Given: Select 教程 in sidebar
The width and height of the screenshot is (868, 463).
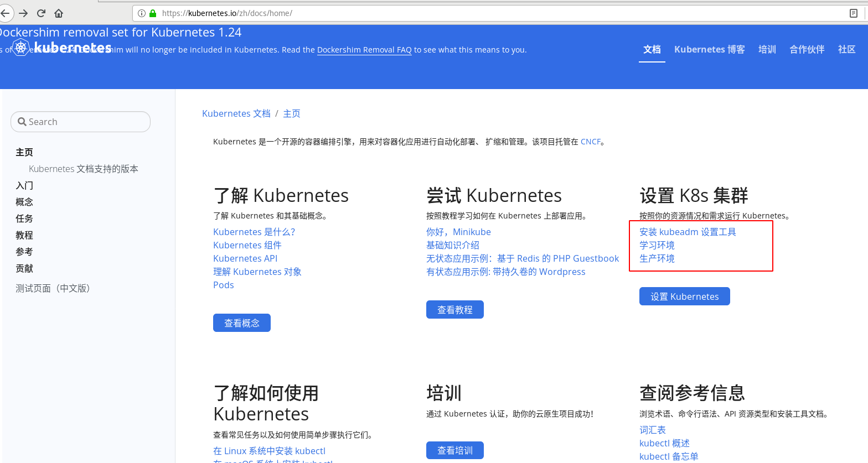Looking at the screenshot, I should pos(24,235).
